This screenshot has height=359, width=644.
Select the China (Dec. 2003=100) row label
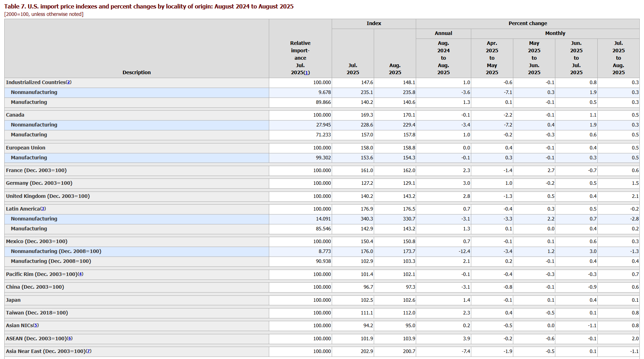[x=35, y=287]
